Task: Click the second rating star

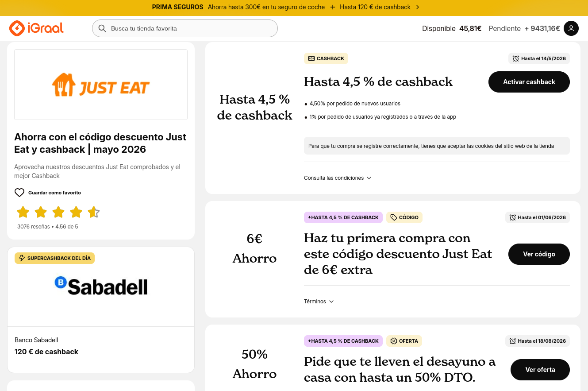Action: coord(41,212)
